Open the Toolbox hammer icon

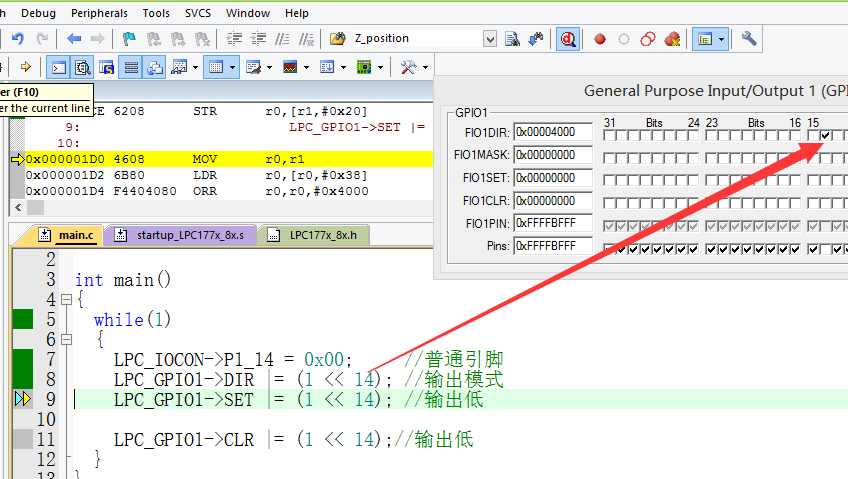point(408,67)
